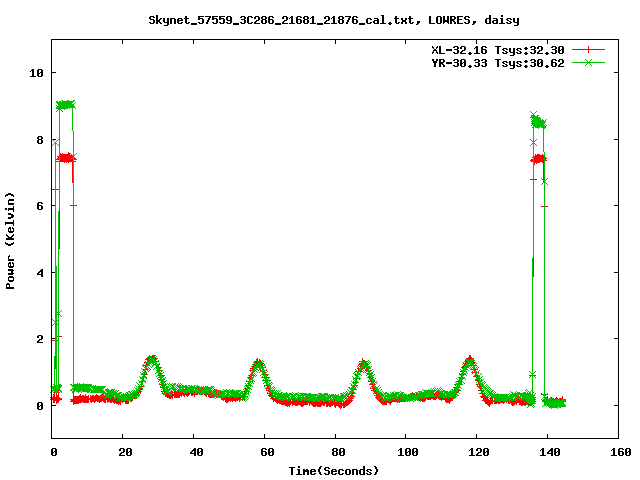
Task: Click the Time(Seconds) x-axis label
Action: [x=335, y=470]
